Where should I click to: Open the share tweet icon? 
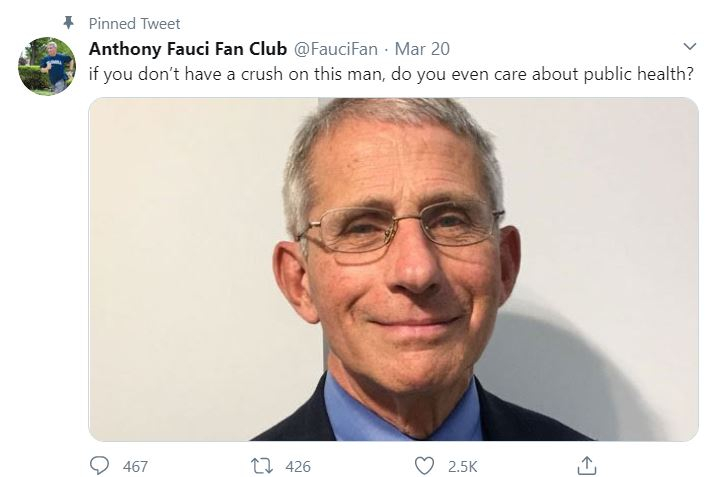pos(588,465)
